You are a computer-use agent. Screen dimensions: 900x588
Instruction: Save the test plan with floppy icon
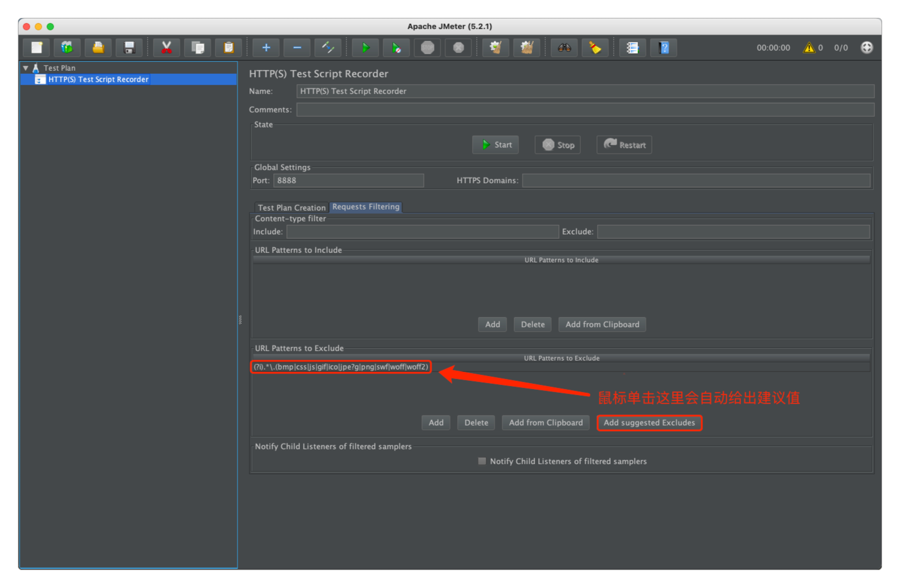coord(129,48)
